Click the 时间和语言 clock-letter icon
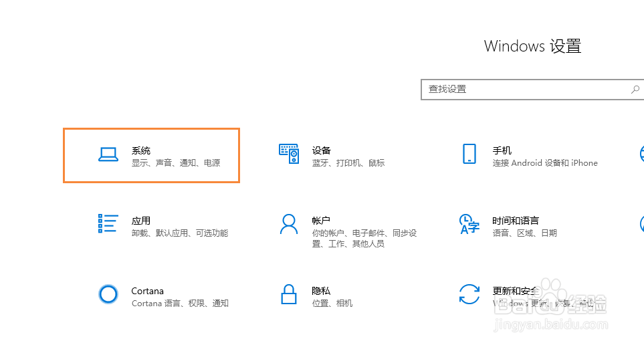 pyautogui.click(x=469, y=224)
